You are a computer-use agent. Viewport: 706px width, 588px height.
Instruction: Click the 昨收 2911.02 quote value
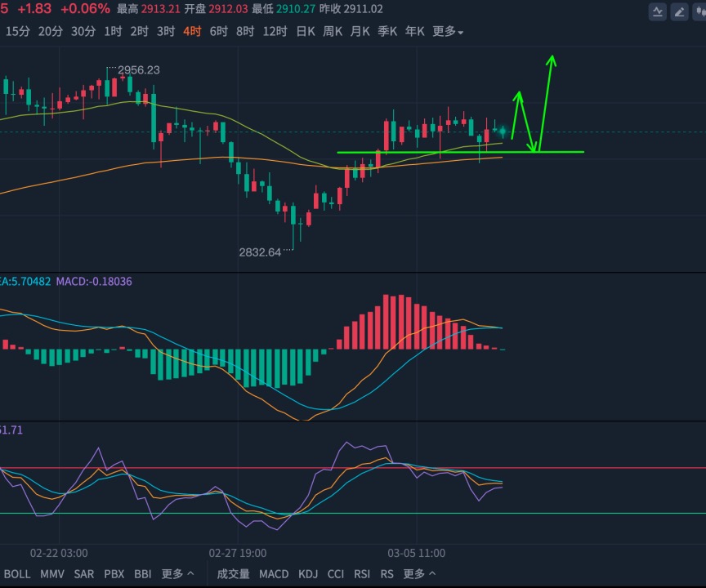tap(351, 9)
